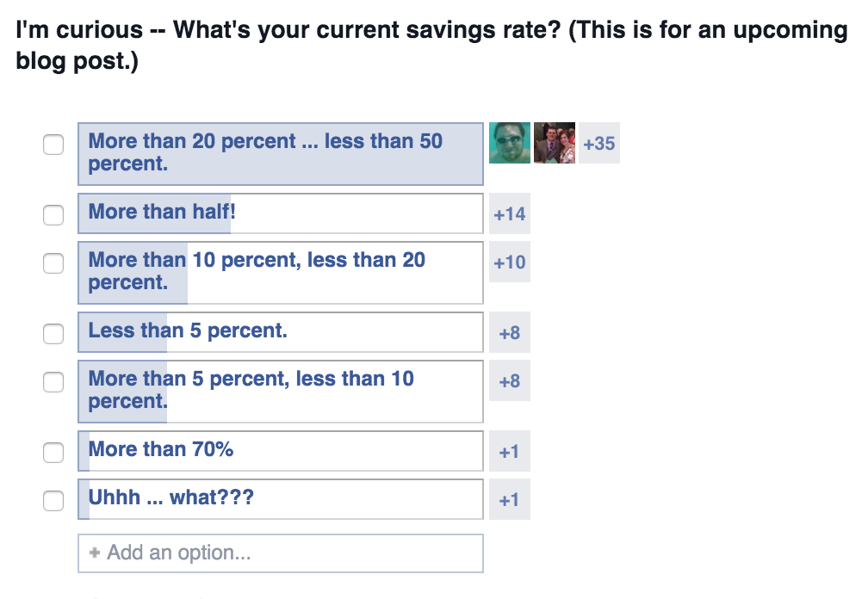Open the +35 voters list

[600, 144]
